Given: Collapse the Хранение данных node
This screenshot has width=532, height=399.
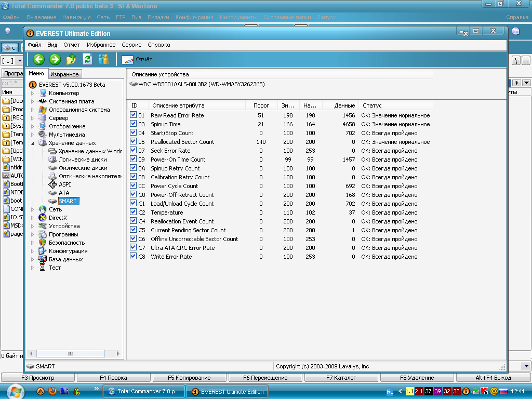Looking at the screenshot, I should (x=33, y=143).
